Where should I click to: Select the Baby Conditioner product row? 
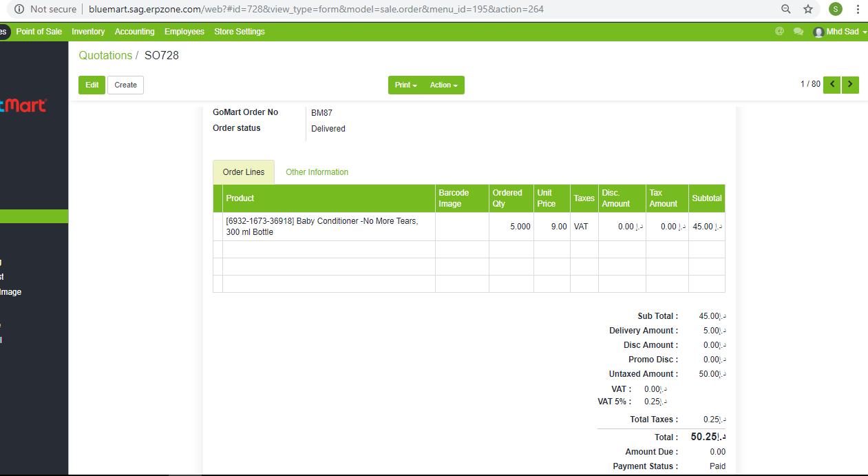pyautogui.click(x=469, y=227)
